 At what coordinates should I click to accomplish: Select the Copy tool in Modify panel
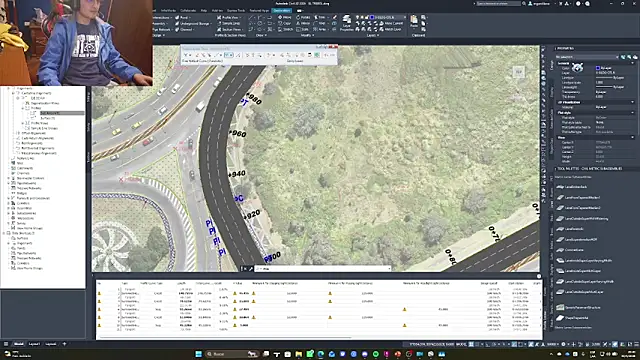point(284,24)
